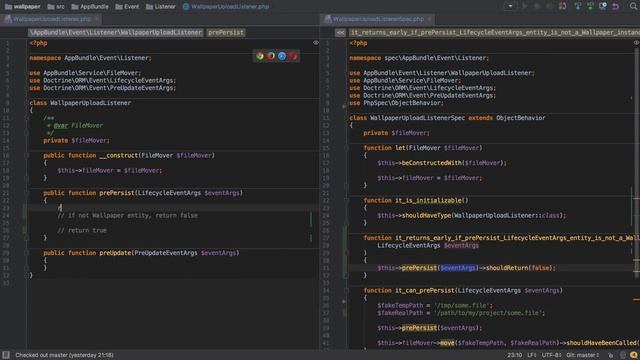
Task: Open file in Firefox browser icon
Action: (x=271, y=56)
